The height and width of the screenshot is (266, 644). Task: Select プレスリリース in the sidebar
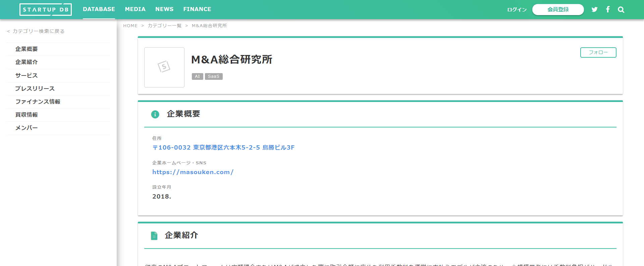point(58,89)
